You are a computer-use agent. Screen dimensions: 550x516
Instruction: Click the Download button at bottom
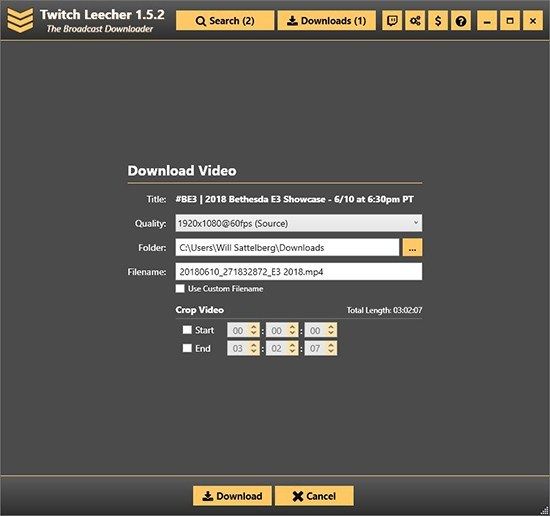[232, 496]
